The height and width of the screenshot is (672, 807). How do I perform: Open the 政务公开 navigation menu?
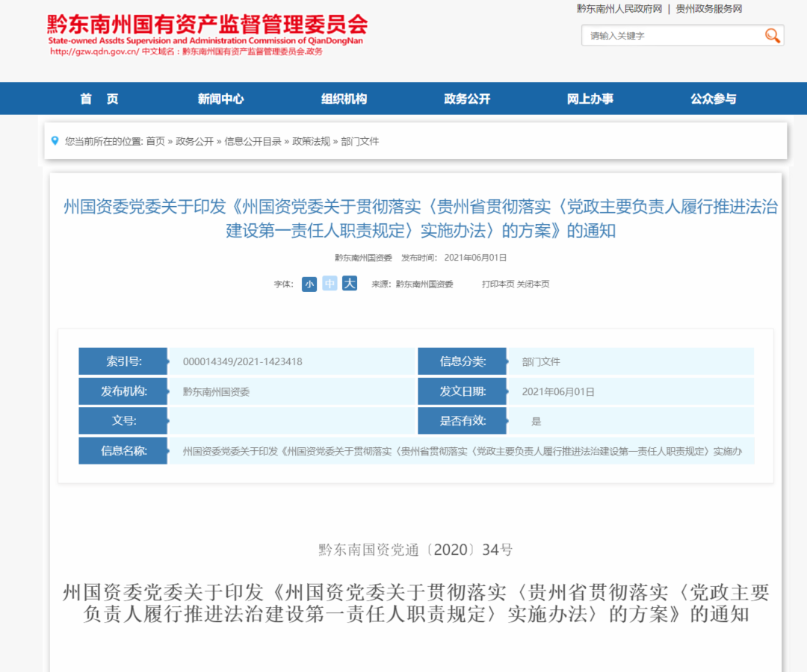[x=467, y=99]
